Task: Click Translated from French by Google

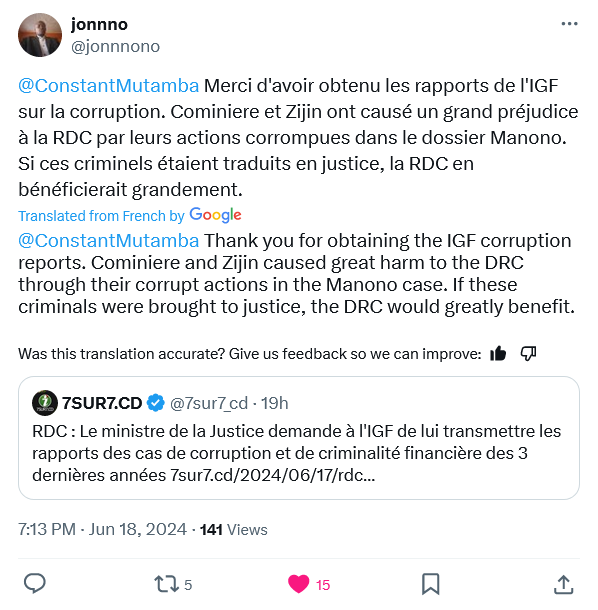Action: point(130,216)
